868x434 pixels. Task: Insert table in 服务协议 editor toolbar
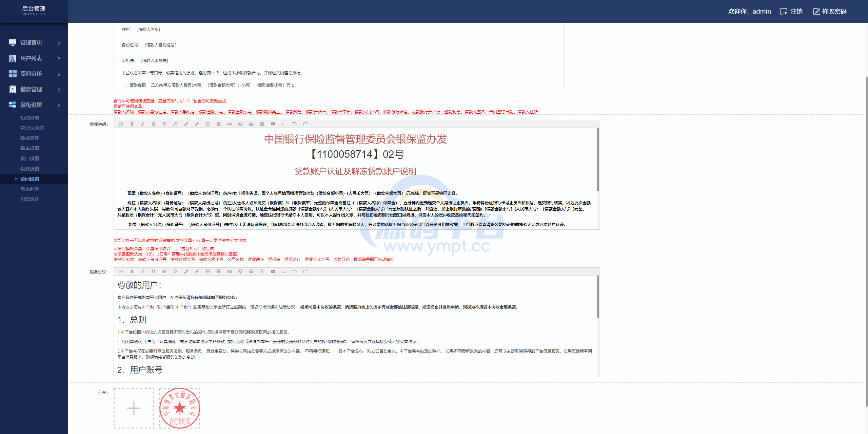[x=262, y=271]
